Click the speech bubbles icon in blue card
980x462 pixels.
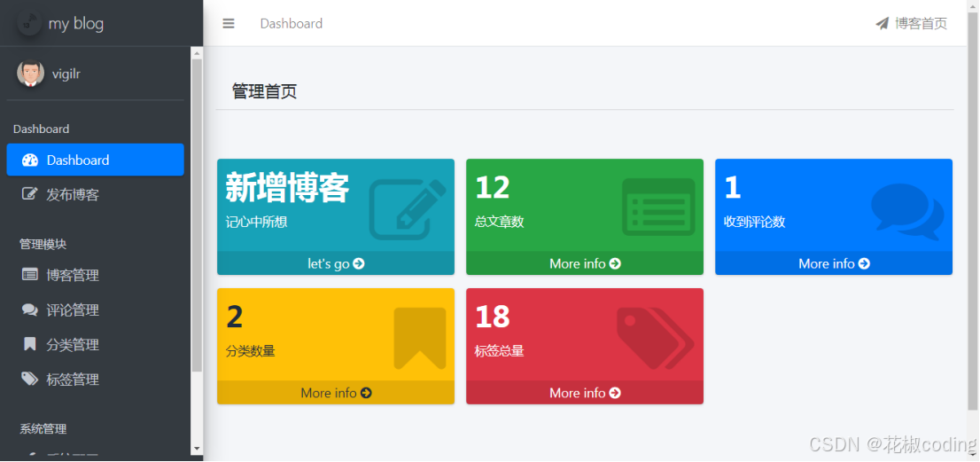pyautogui.click(x=907, y=211)
